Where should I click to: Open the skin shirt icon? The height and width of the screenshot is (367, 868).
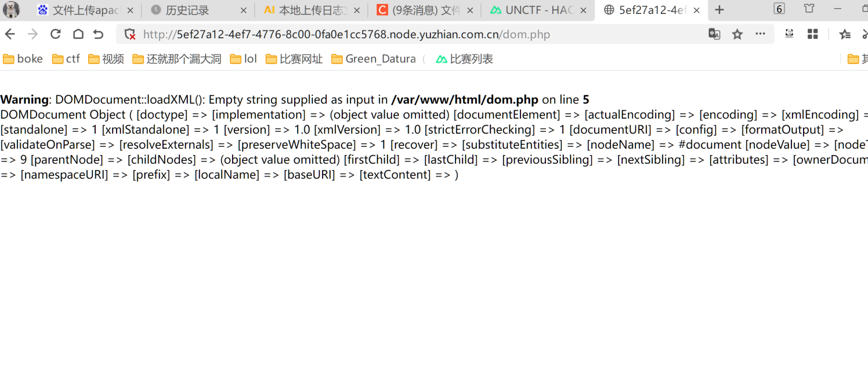[809, 9]
